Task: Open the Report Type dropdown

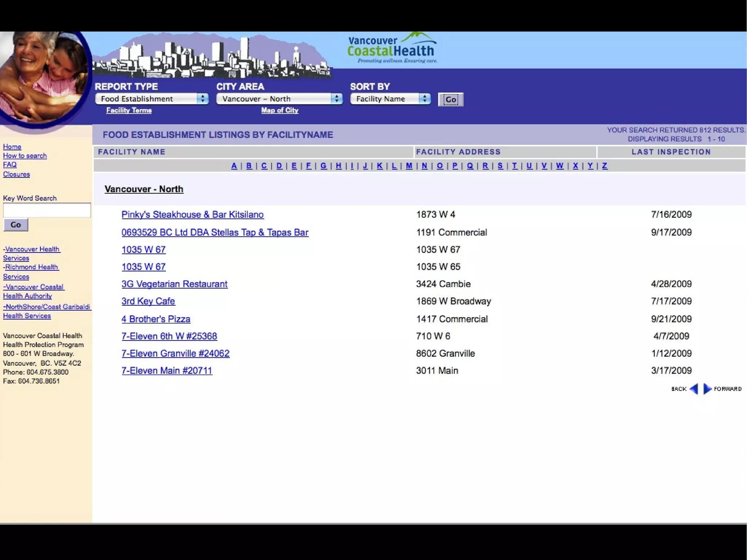Action: click(151, 99)
